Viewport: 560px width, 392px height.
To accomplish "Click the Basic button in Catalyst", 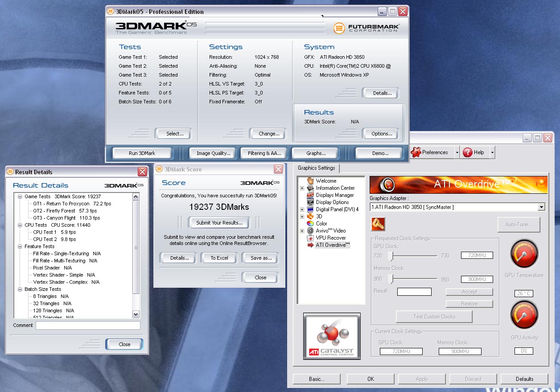I will pyautogui.click(x=317, y=379).
